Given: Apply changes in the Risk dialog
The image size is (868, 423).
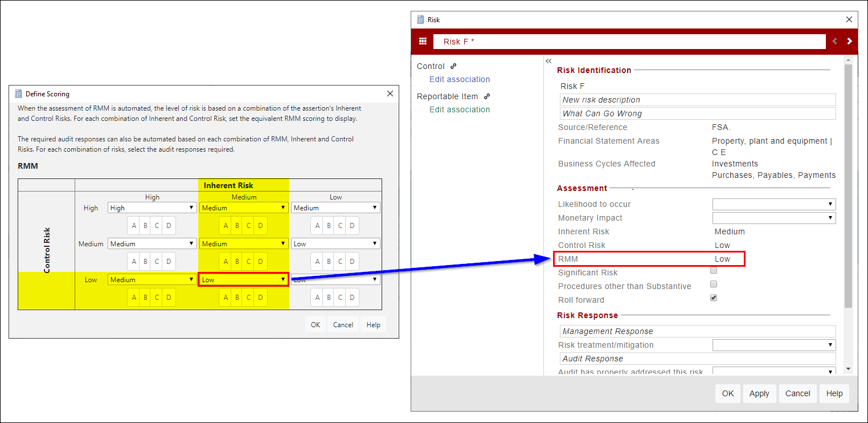Looking at the screenshot, I should click(x=759, y=393).
